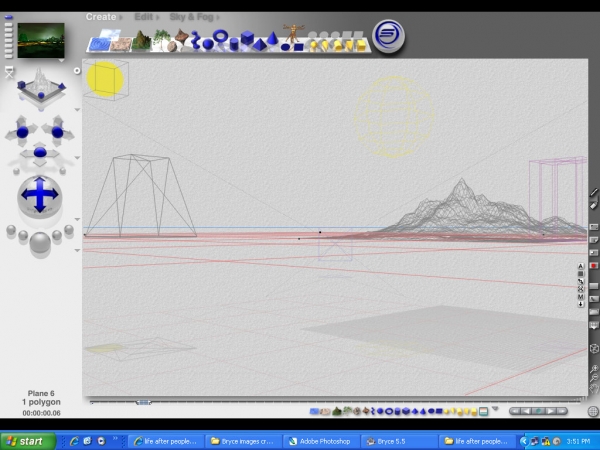
Task: Click the Leonardo figure import icon
Action: click(293, 33)
